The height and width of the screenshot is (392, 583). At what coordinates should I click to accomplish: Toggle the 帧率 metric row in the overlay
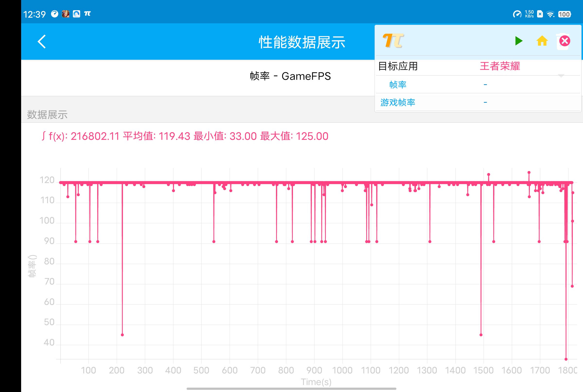[x=398, y=85]
